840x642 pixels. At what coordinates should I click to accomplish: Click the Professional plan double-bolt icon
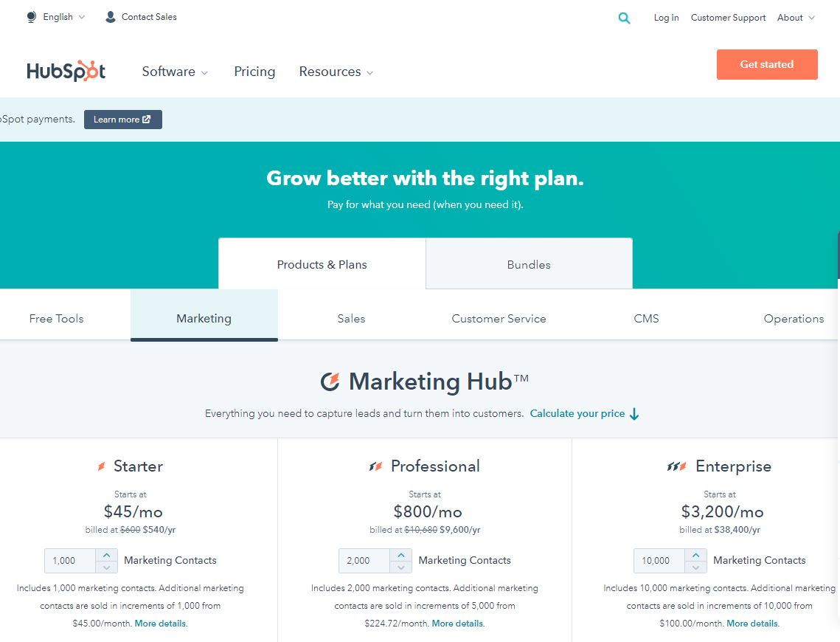point(375,466)
